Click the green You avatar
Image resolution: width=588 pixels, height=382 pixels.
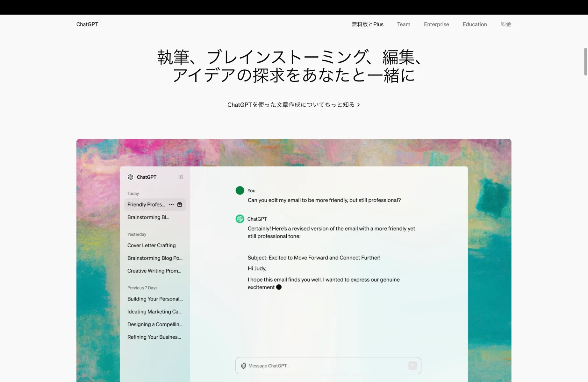240,190
